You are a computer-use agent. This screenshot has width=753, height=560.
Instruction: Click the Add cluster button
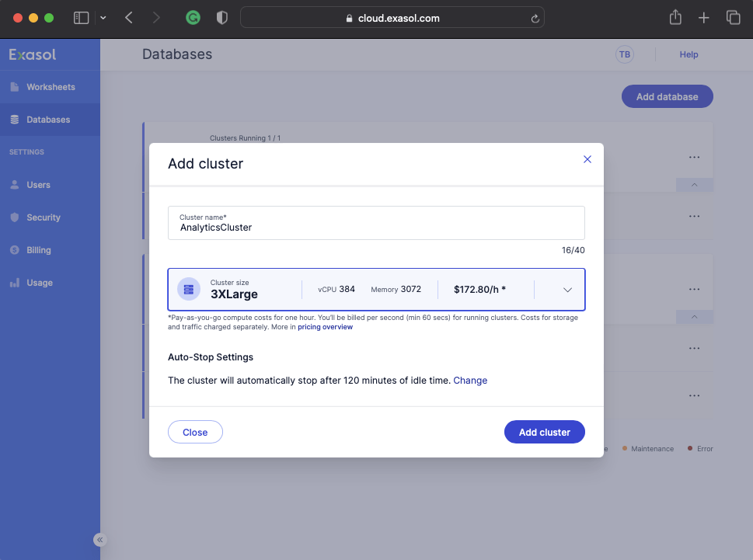(544, 432)
